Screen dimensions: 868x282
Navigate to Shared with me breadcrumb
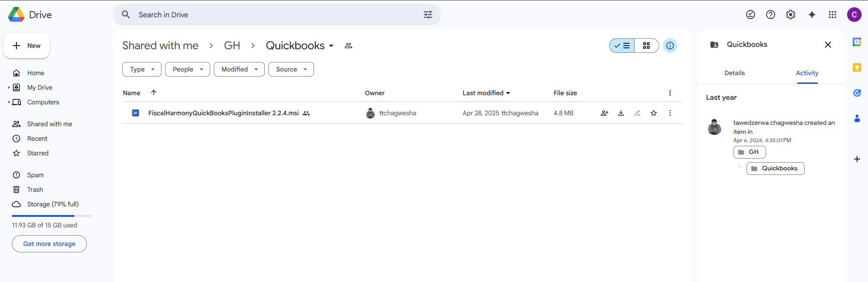[x=160, y=46]
